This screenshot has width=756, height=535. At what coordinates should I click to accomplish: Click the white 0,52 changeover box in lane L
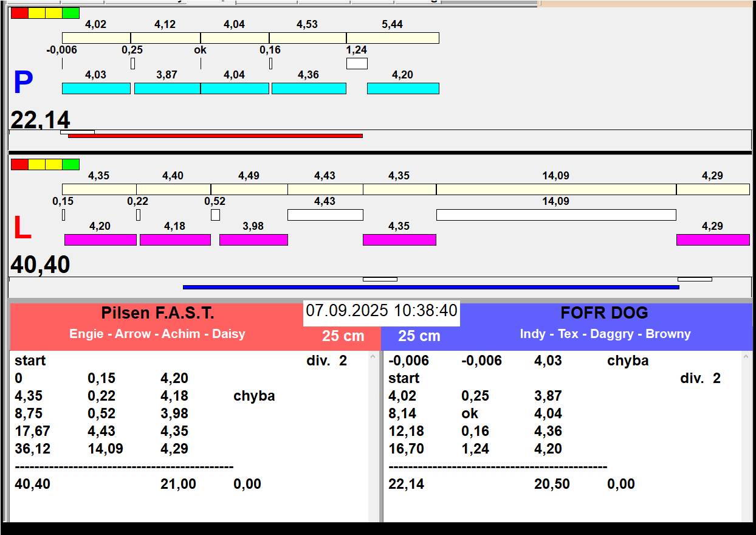215,215
